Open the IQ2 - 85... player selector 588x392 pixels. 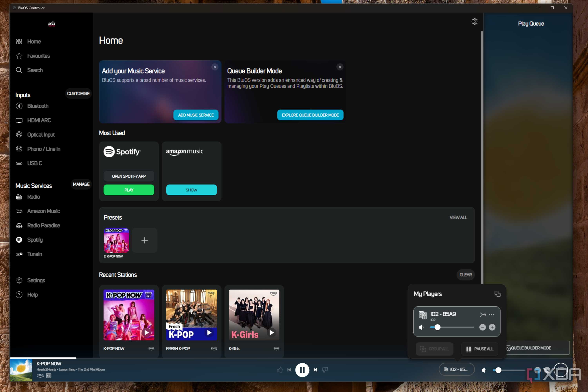click(457, 369)
